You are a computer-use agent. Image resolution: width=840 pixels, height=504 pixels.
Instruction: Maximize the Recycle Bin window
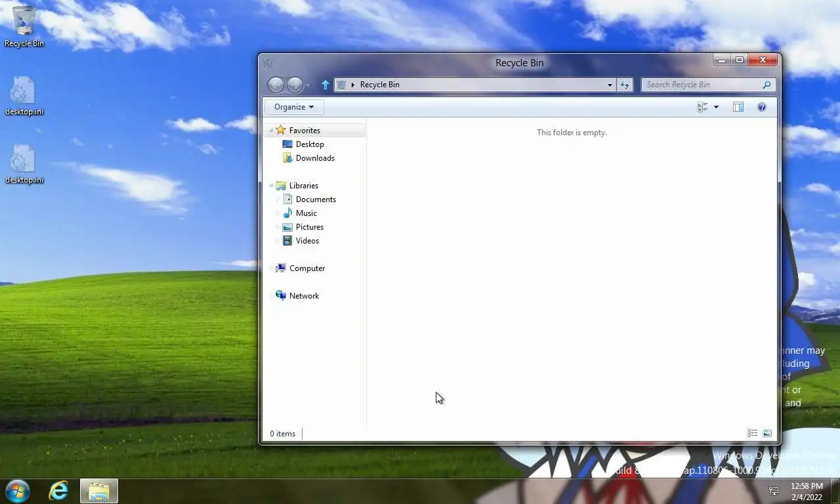740,60
